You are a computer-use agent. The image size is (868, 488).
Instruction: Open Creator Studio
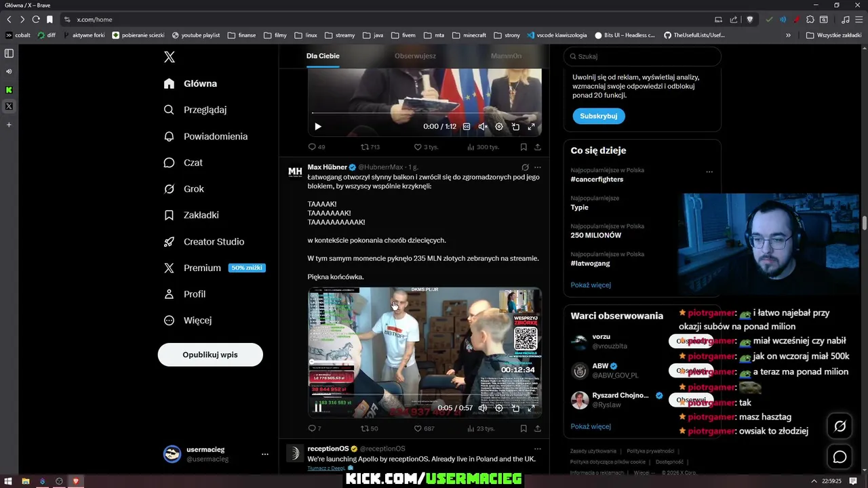coord(203,241)
